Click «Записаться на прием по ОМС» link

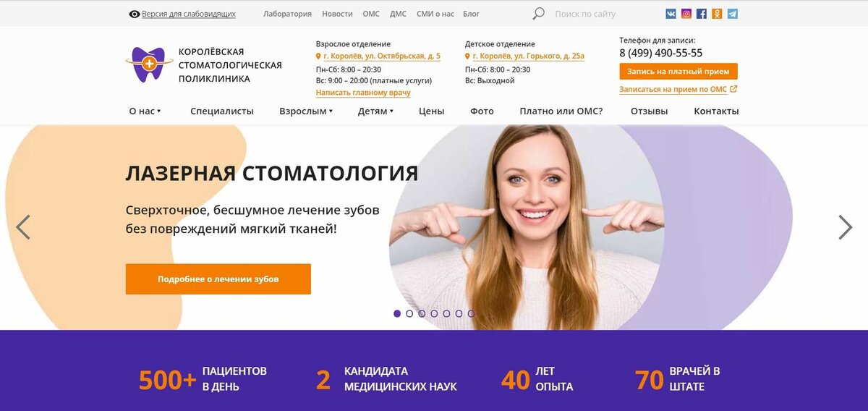click(678, 90)
